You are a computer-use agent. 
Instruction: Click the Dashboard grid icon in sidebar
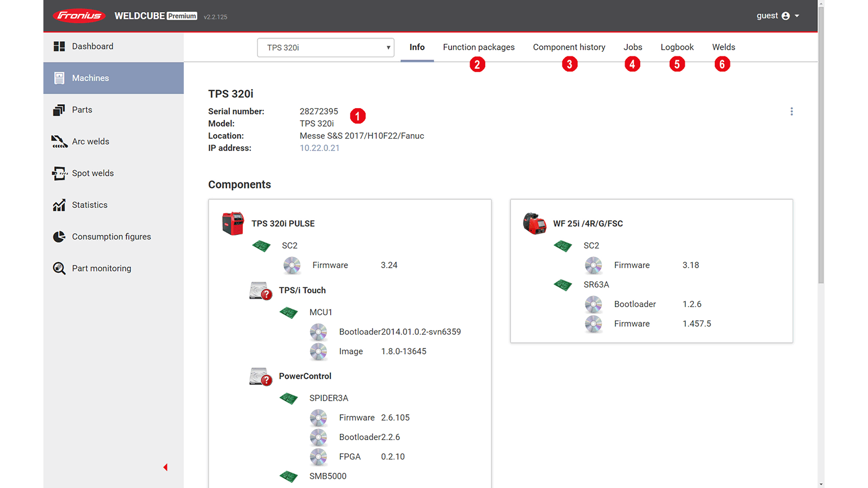tap(59, 46)
